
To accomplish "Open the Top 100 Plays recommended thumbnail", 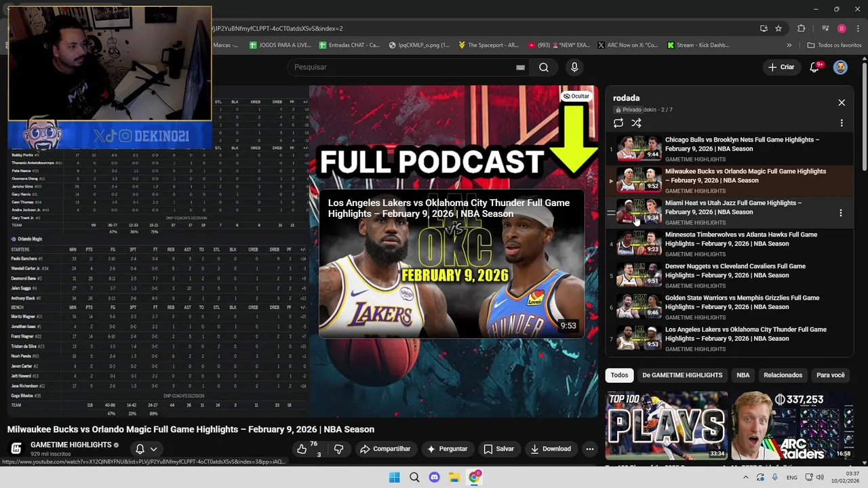I will pyautogui.click(x=667, y=425).
